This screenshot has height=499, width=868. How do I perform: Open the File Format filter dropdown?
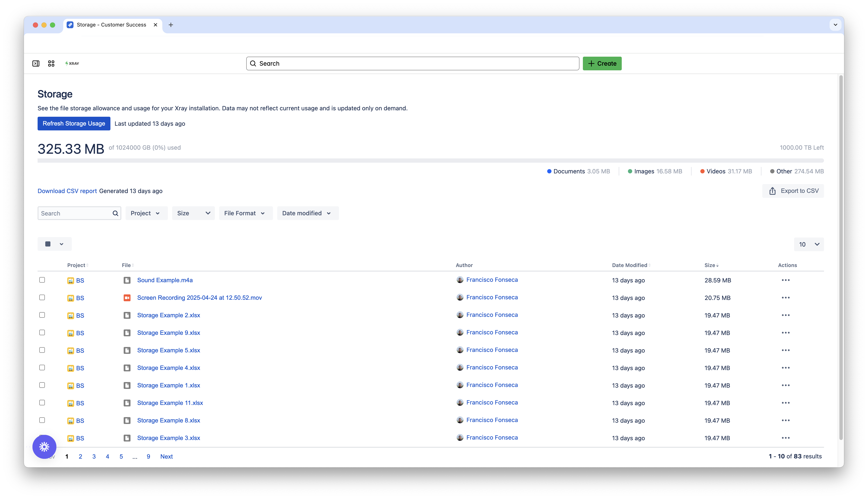[x=246, y=213]
